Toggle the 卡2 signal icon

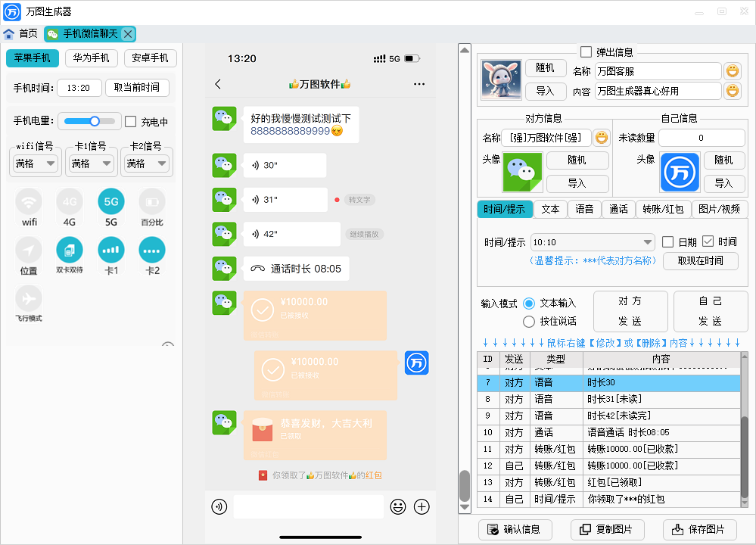point(152,251)
